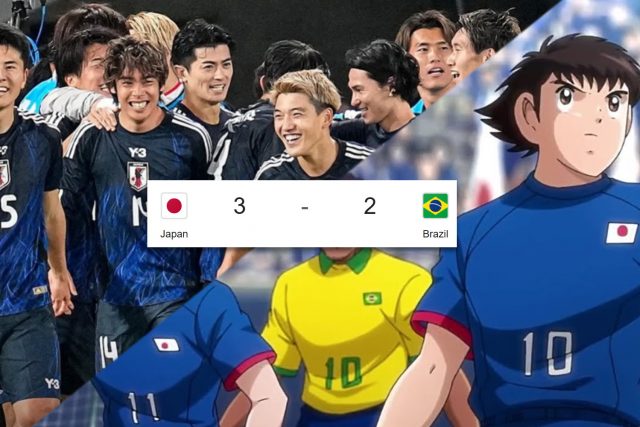Screen dimensions: 640x427
Task: Click Japan flag patch on anime number 10 jersey
Action: coord(622,233)
